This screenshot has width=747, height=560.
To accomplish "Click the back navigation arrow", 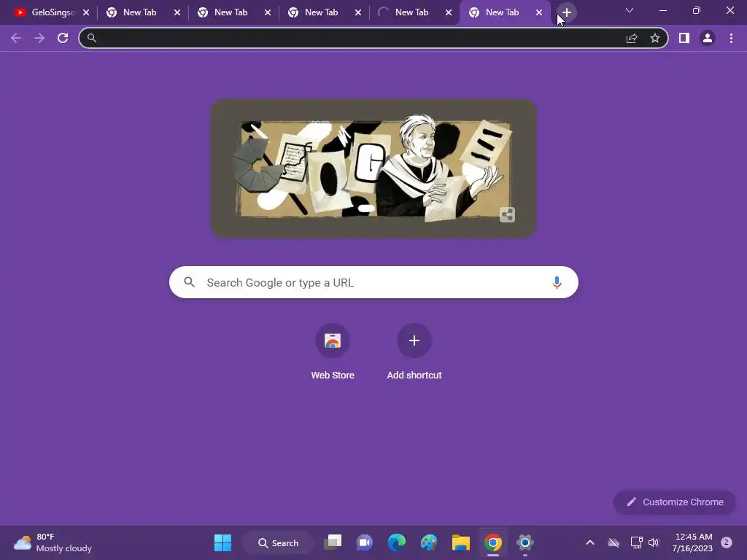I will pos(16,38).
